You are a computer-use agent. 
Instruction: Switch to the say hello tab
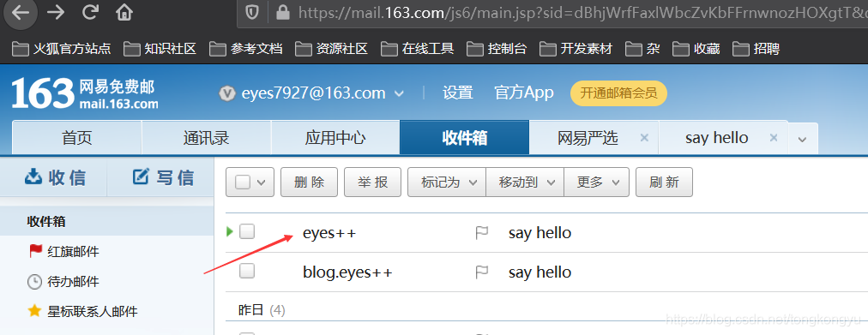click(x=717, y=138)
